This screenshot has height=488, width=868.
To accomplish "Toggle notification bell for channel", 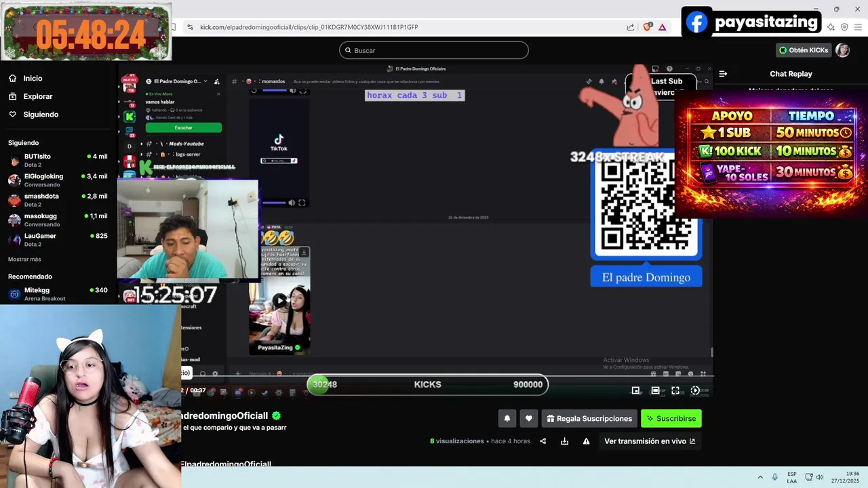I will click(x=507, y=418).
